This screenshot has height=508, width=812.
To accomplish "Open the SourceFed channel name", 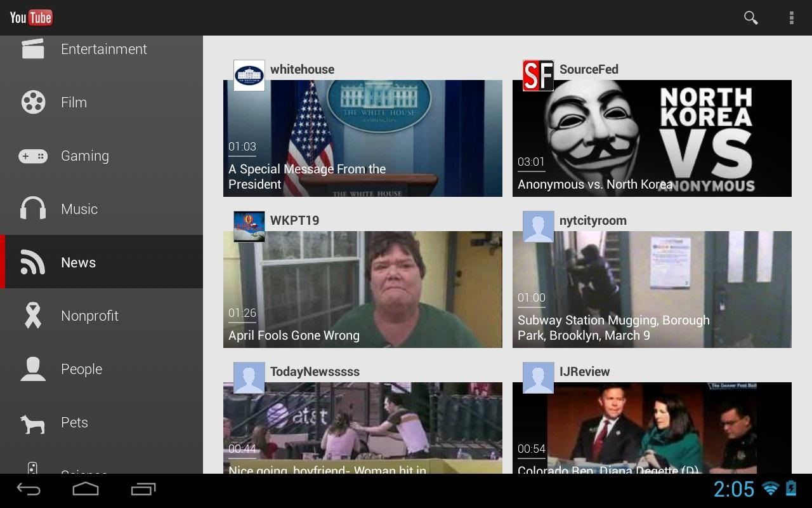I will point(589,69).
